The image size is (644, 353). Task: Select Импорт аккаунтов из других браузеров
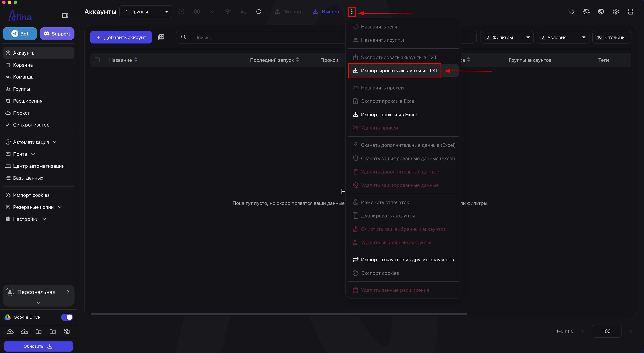pos(403,260)
